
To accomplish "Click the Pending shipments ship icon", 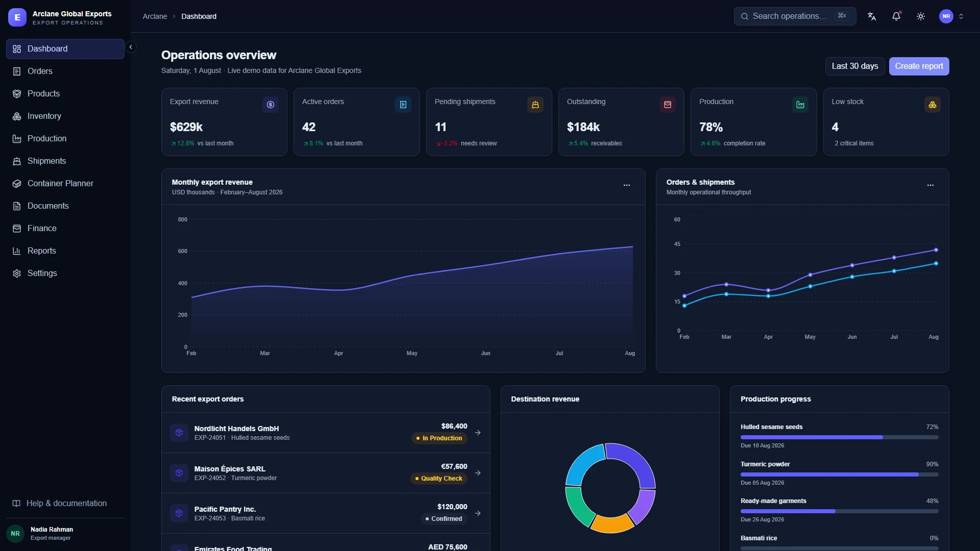I will tap(535, 105).
